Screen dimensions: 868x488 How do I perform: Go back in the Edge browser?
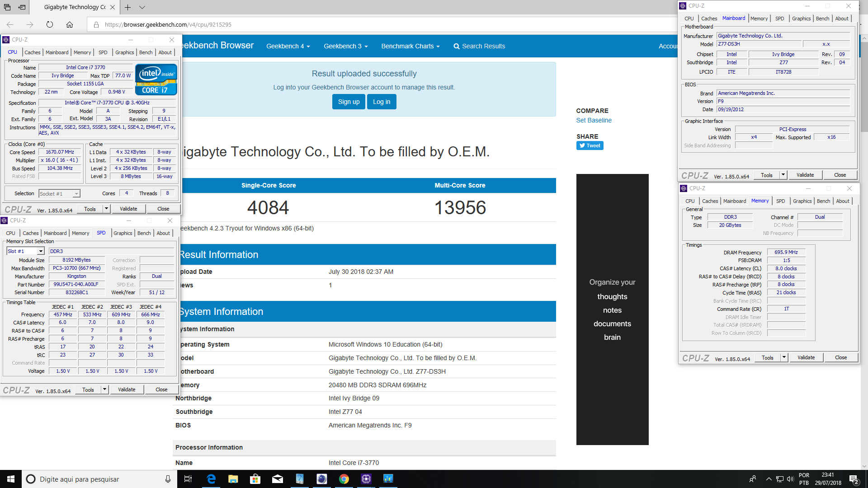10,24
